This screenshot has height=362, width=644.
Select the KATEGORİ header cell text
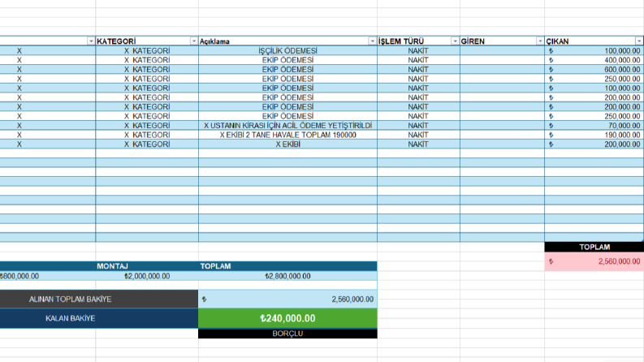[x=116, y=41]
